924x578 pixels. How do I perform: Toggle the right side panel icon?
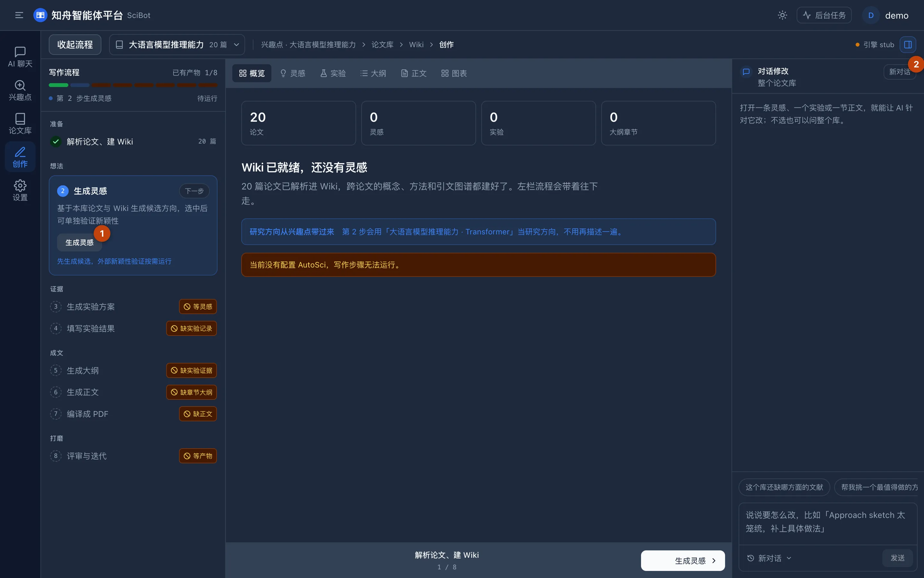(908, 45)
